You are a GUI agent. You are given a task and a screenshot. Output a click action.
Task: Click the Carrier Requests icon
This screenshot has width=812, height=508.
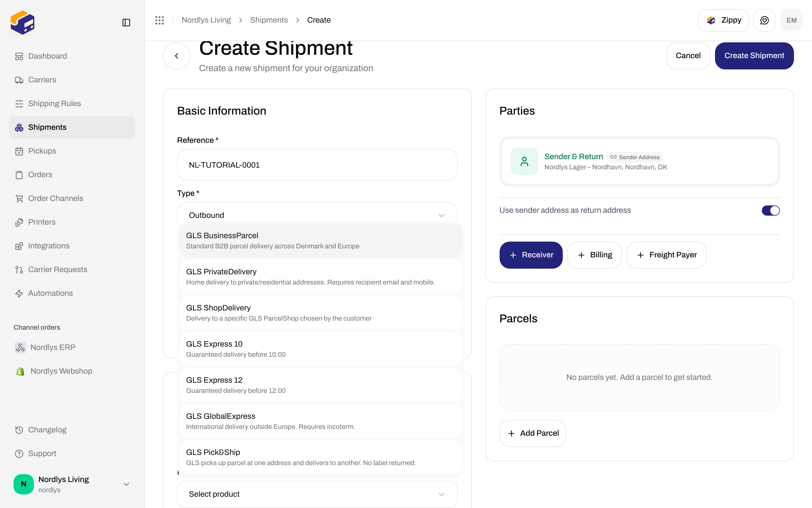tap(19, 270)
